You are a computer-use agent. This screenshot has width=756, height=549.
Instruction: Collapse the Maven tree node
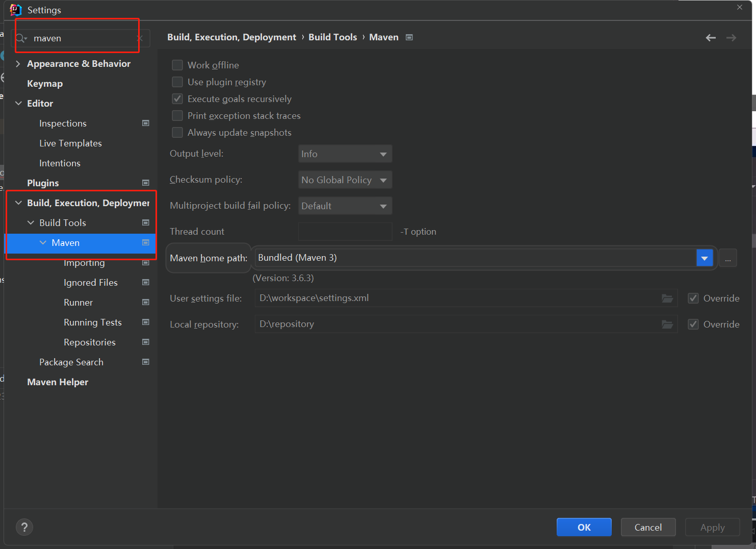pyautogui.click(x=43, y=243)
